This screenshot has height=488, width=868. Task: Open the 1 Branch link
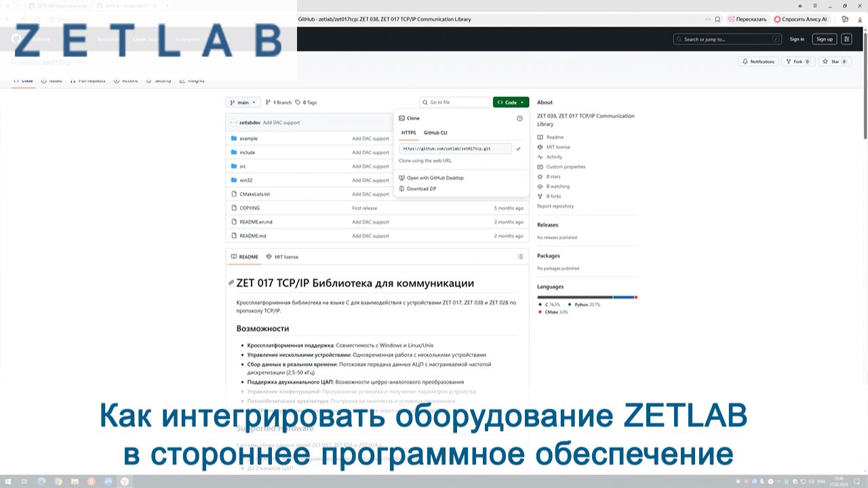[x=278, y=102]
